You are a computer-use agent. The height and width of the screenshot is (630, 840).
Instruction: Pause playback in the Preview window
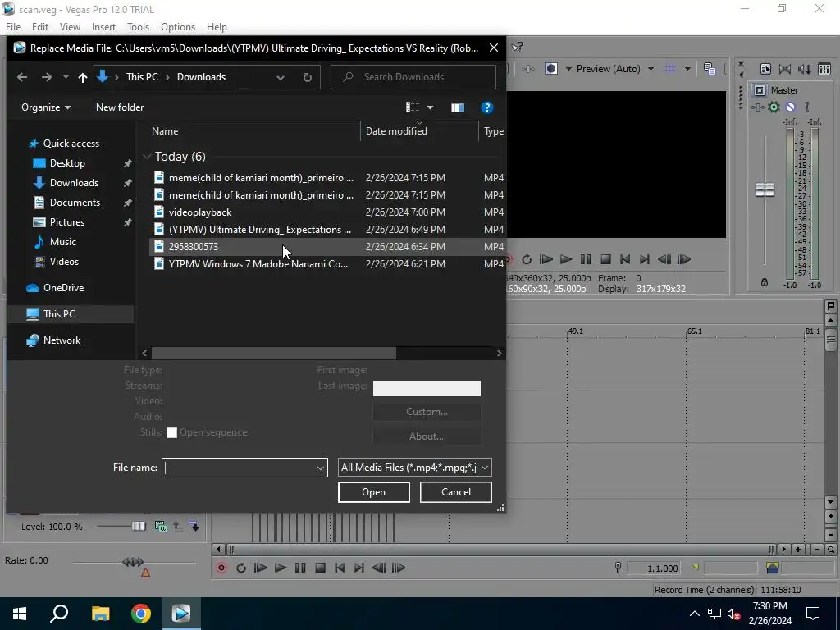pos(586,259)
